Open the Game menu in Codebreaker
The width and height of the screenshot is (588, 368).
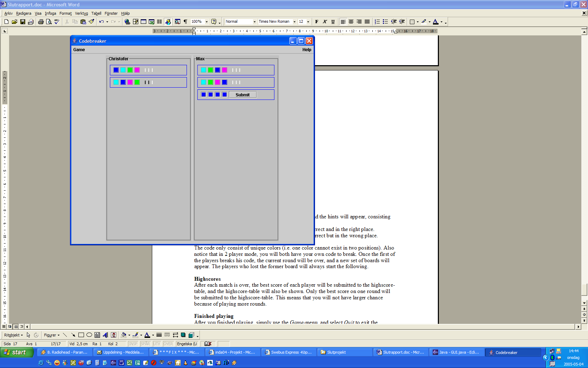79,50
